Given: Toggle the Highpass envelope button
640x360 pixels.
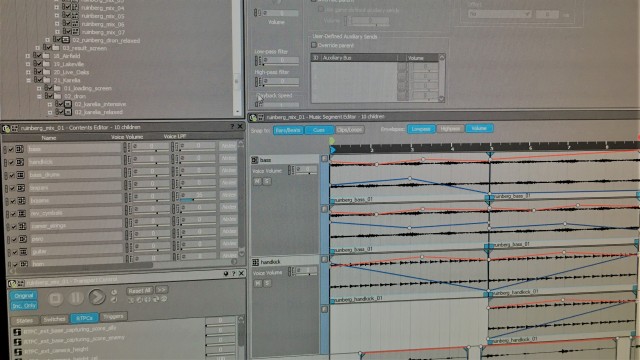Looking at the screenshot, I should (x=450, y=129).
